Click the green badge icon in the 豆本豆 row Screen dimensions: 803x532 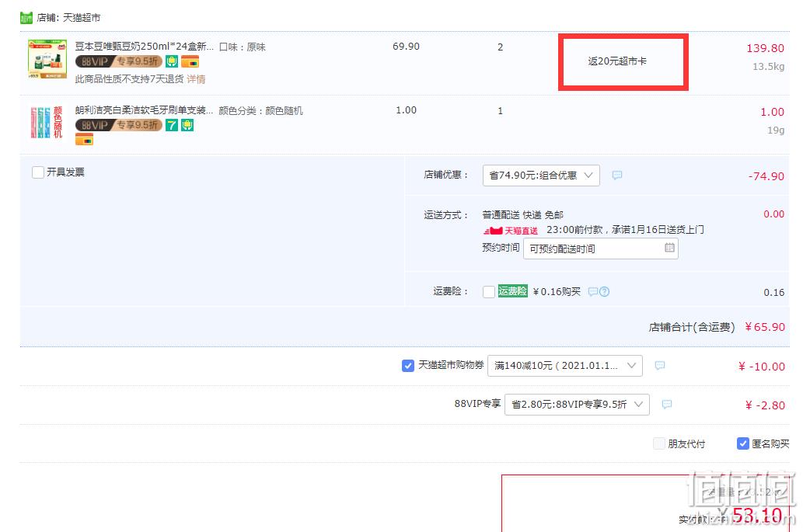[172, 62]
